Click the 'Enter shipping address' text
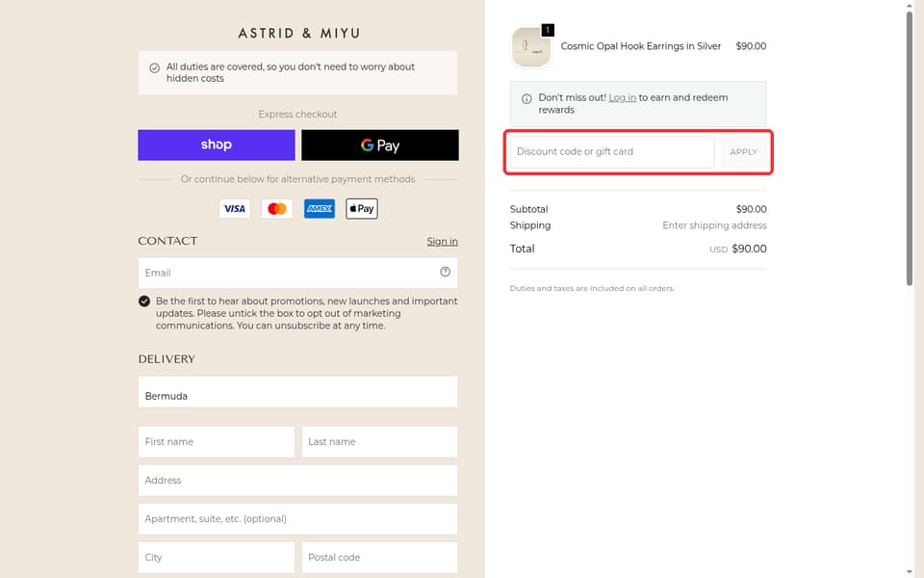924x578 pixels. [714, 225]
